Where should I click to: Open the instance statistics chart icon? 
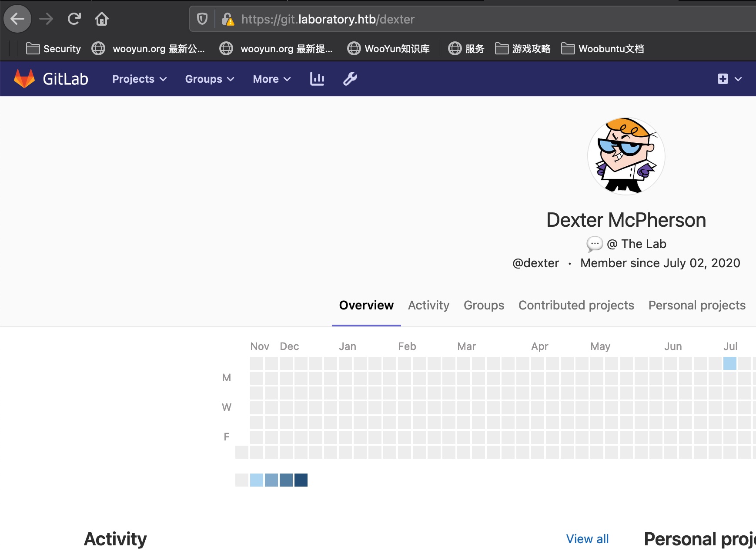tap(317, 79)
